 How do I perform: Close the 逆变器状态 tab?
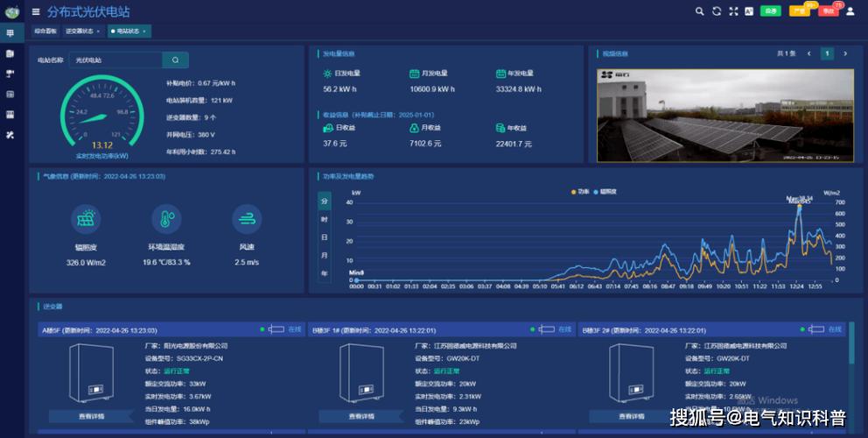99,31
